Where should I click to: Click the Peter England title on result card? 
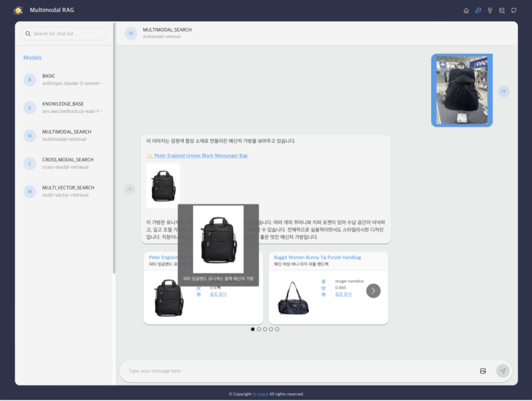(163, 258)
